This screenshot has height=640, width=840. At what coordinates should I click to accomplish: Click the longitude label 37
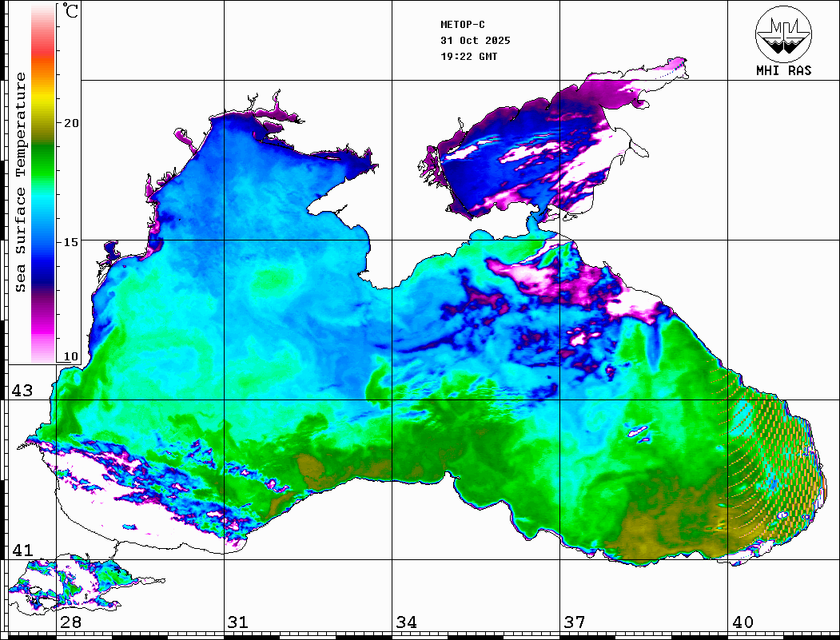coord(574,622)
